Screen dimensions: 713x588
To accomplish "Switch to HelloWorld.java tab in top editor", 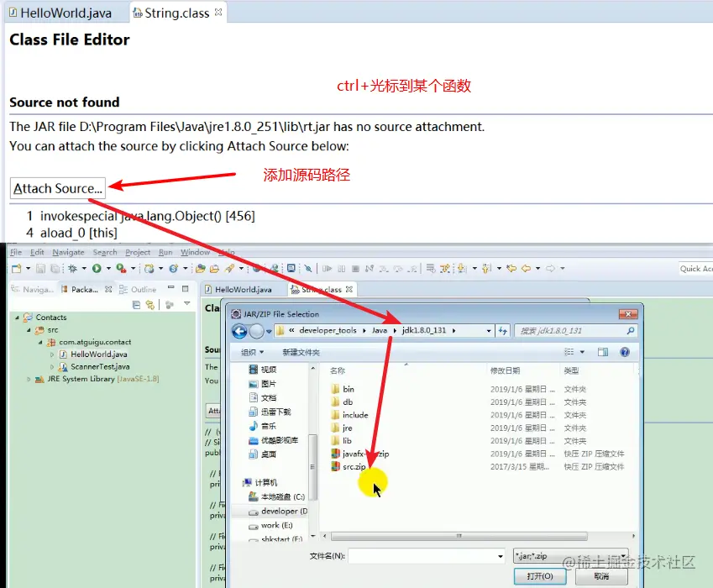I will (60, 13).
